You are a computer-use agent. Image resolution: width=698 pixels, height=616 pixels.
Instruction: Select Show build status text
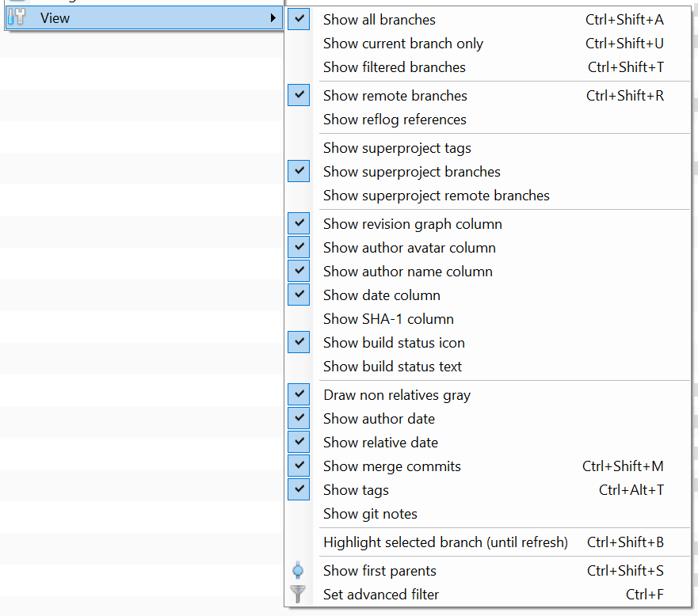pyautogui.click(x=392, y=366)
